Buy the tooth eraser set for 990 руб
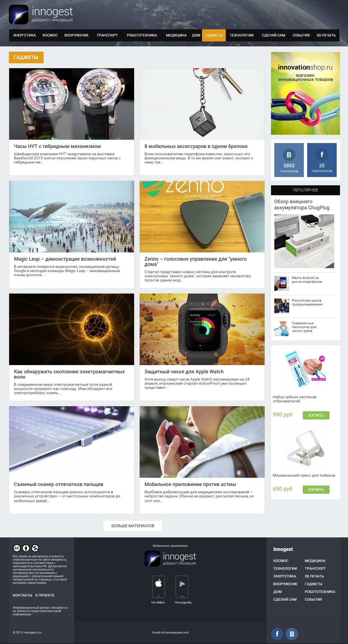 (x=316, y=415)
